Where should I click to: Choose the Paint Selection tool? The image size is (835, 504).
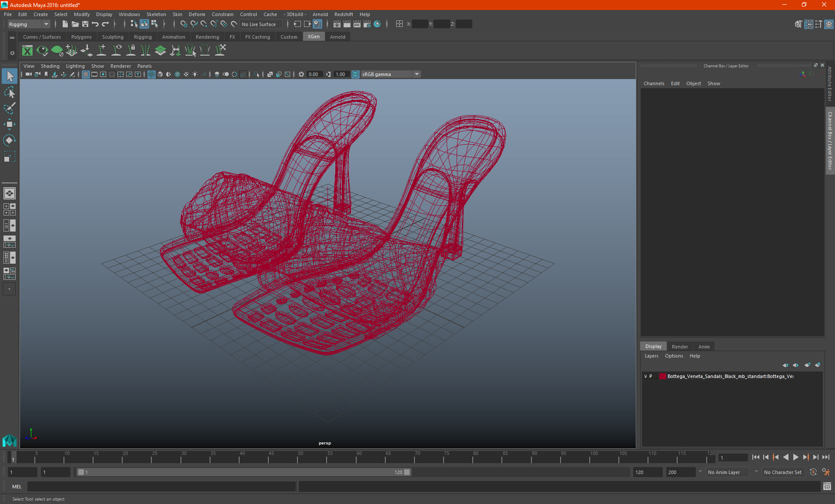[x=9, y=108]
